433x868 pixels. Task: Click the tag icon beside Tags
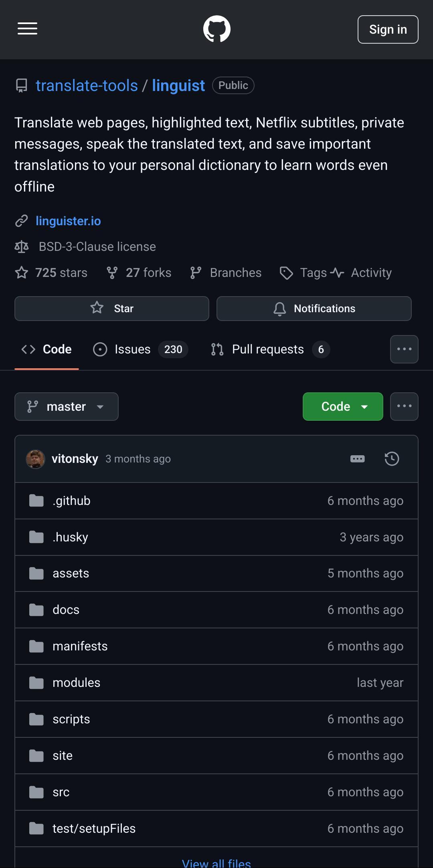click(286, 273)
